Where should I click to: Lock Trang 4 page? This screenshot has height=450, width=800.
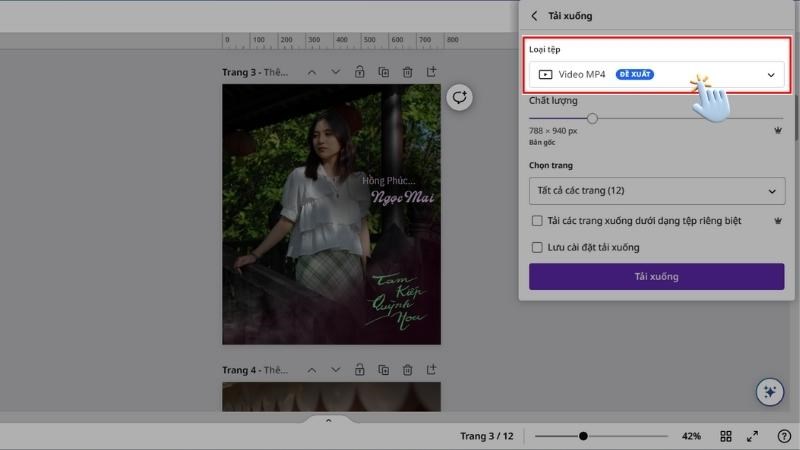(360, 369)
